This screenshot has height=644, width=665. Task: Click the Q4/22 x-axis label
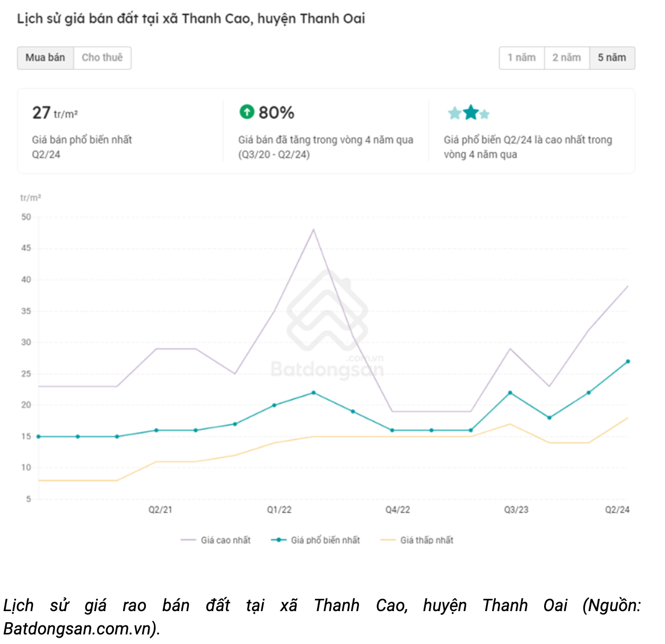397,510
